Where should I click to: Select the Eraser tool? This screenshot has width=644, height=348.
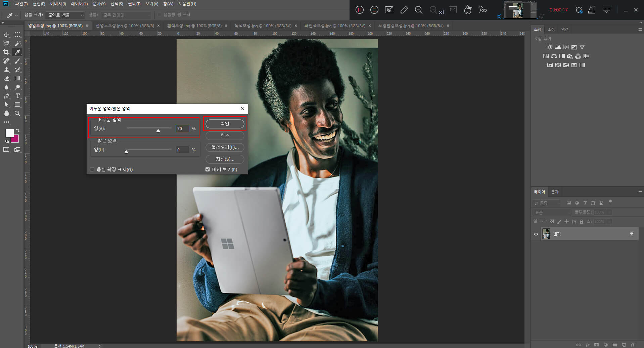[6, 78]
